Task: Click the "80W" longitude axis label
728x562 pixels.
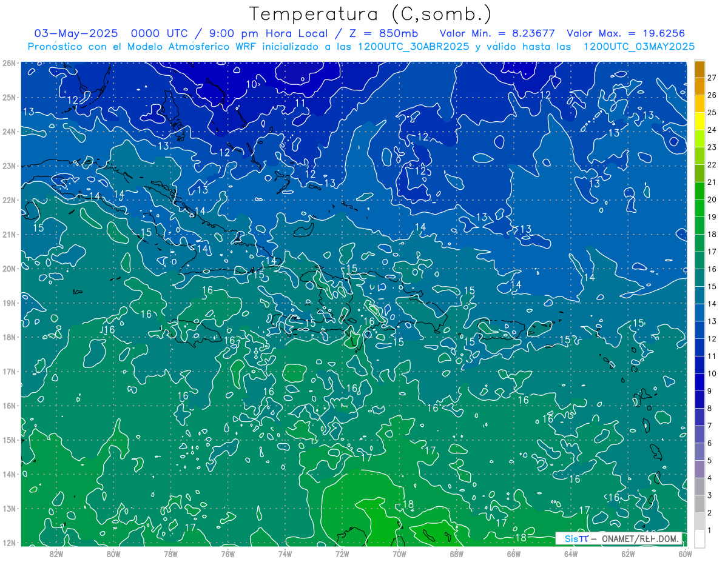Action: (113, 554)
